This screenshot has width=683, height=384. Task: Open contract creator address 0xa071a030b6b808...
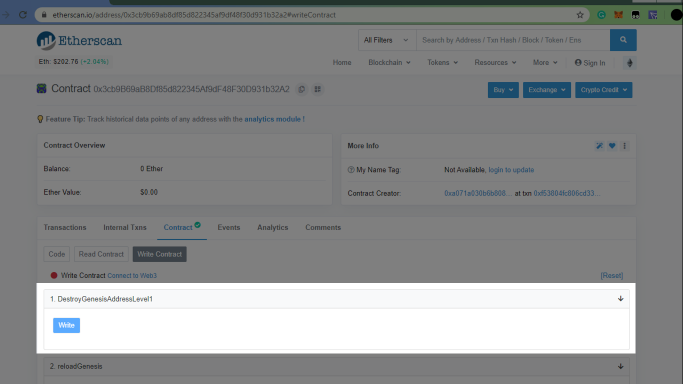click(478, 193)
